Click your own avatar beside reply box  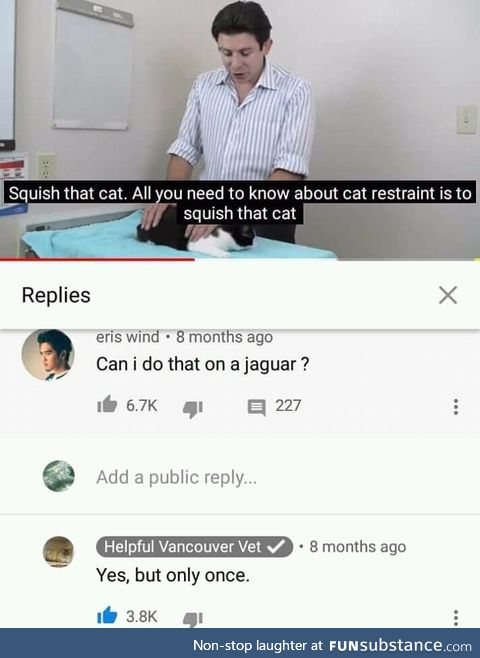[59, 476]
